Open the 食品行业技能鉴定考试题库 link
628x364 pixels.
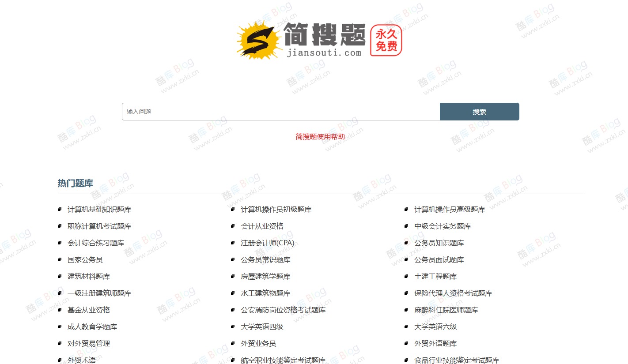pyautogui.click(x=458, y=360)
